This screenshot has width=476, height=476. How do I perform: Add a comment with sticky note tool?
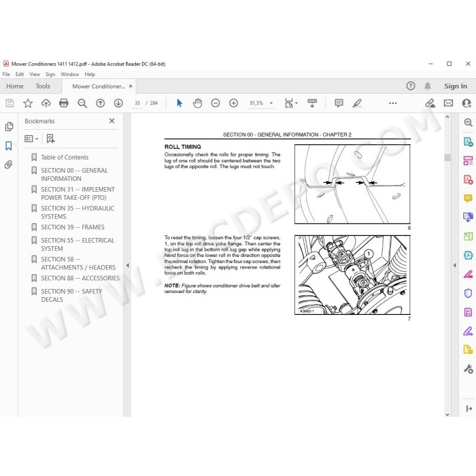339,103
